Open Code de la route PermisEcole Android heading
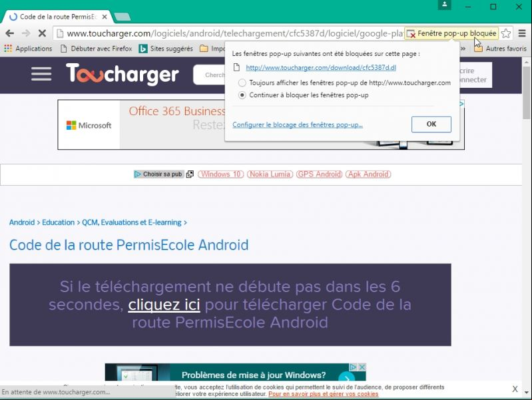This screenshot has height=400, width=532. click(x=129, y=245)
